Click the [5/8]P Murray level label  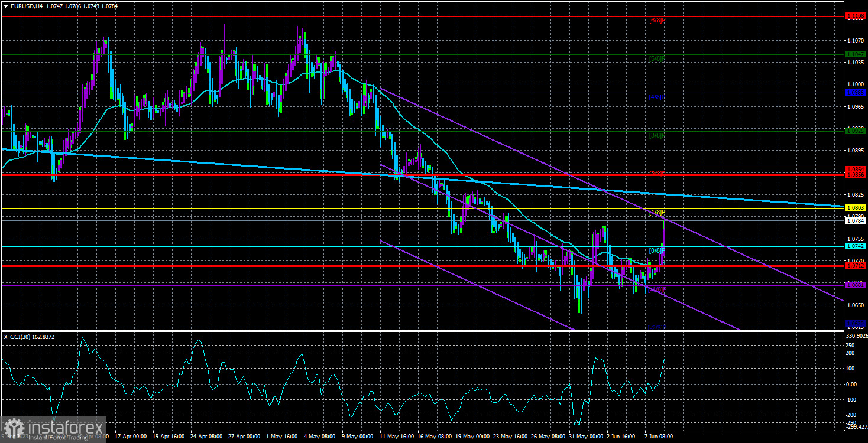[658, 58]
